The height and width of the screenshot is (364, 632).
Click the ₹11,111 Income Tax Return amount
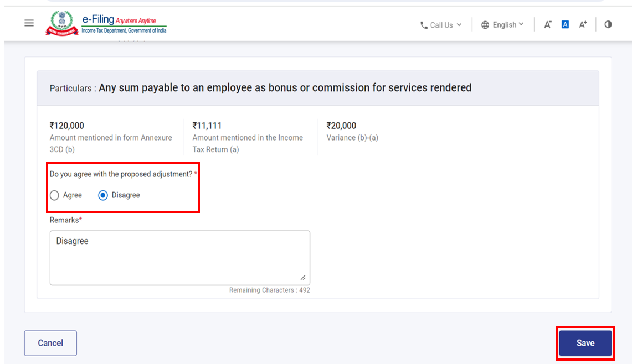tap(207, 126)
